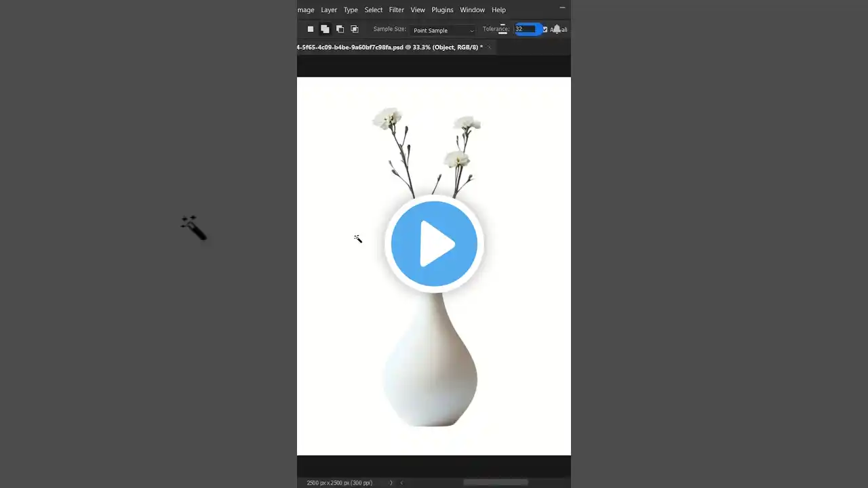Open the Sample Size dropdown
The height and width of the screenshot is (488, 868).
coord(443,30)
